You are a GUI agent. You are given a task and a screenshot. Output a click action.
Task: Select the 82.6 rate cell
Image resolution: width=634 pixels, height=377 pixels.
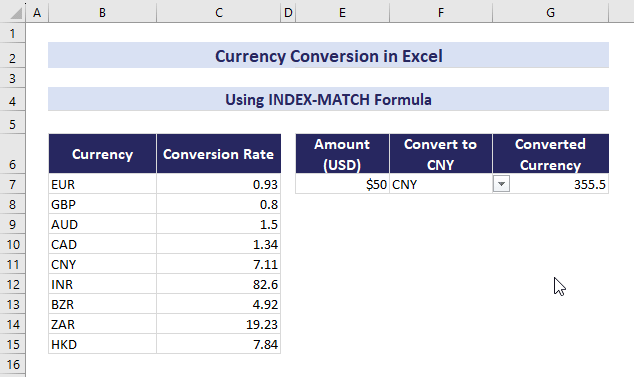coord(219,284)
